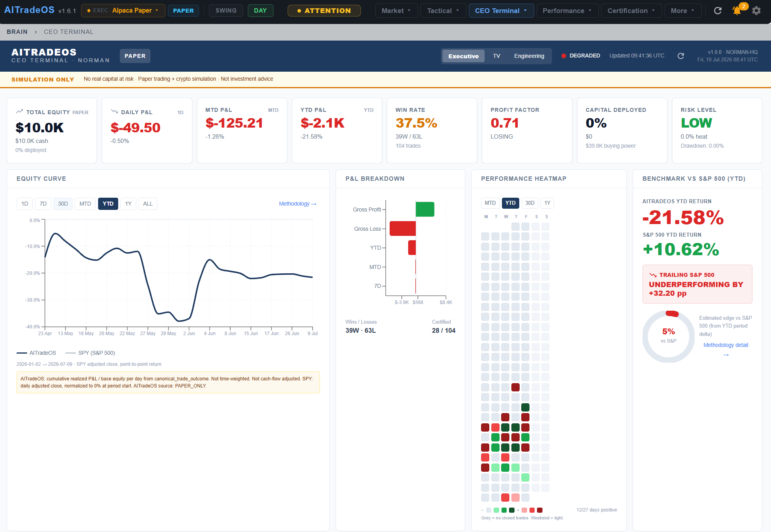The height and width of the screenshot is (532, 771).
Task: Open the equity curve Methodology link
Action: pos(298,204)
